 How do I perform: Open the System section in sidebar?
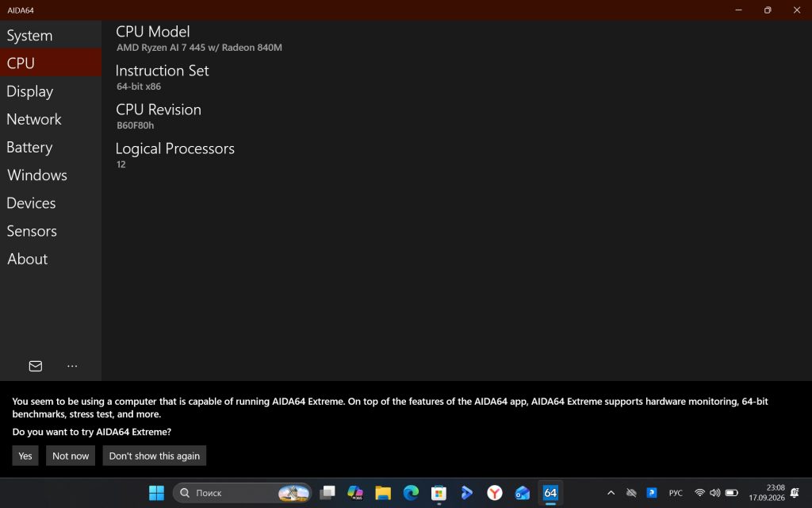(51, 35)
